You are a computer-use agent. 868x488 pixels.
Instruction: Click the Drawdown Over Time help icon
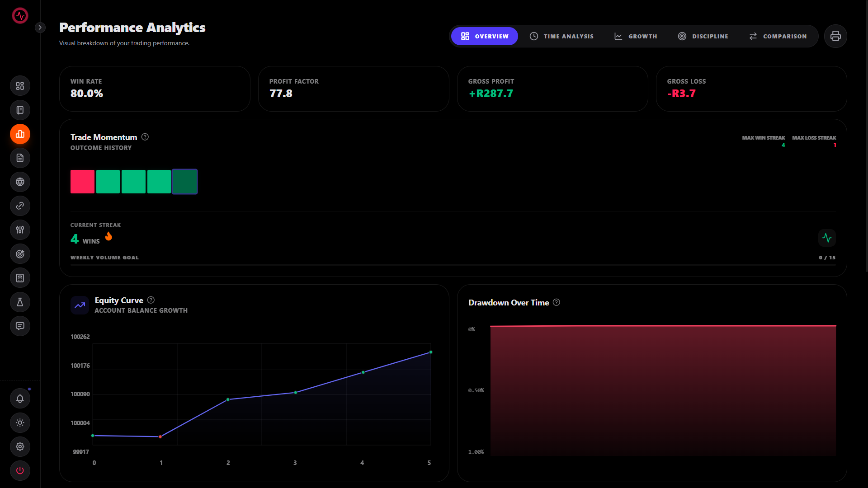pyautogui.click(x=557, y=302)
